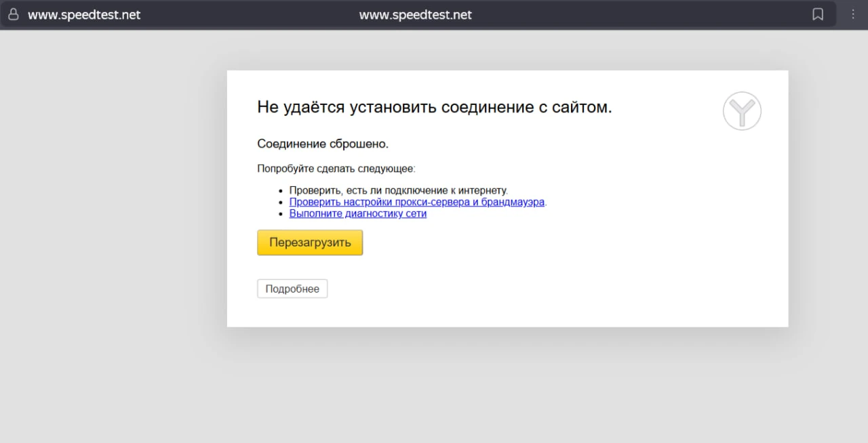868x443 pixels.
Task: Bookmark this page with the bookmark icon
Action: pos(818,14)
